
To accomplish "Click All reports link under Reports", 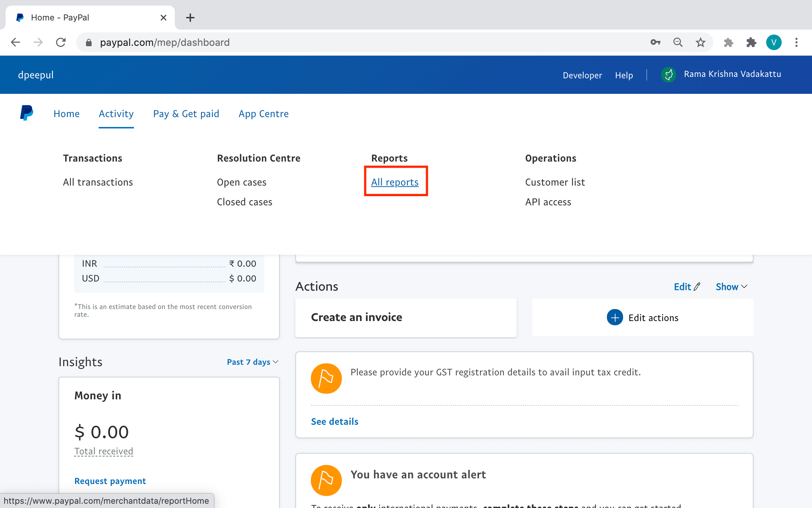I will pos(395,181).
